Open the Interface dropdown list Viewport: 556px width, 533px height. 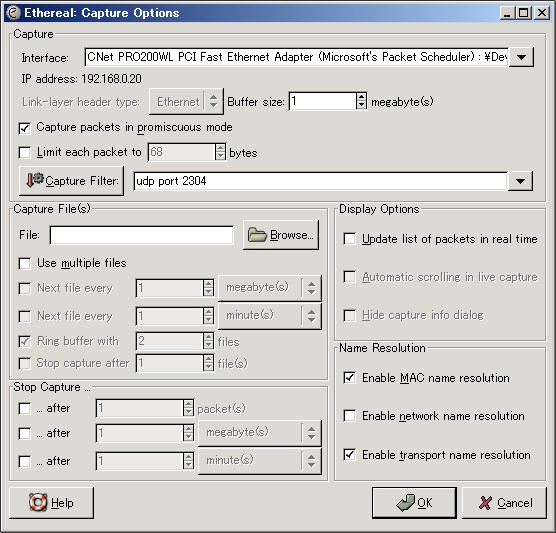tap(521, 57)
